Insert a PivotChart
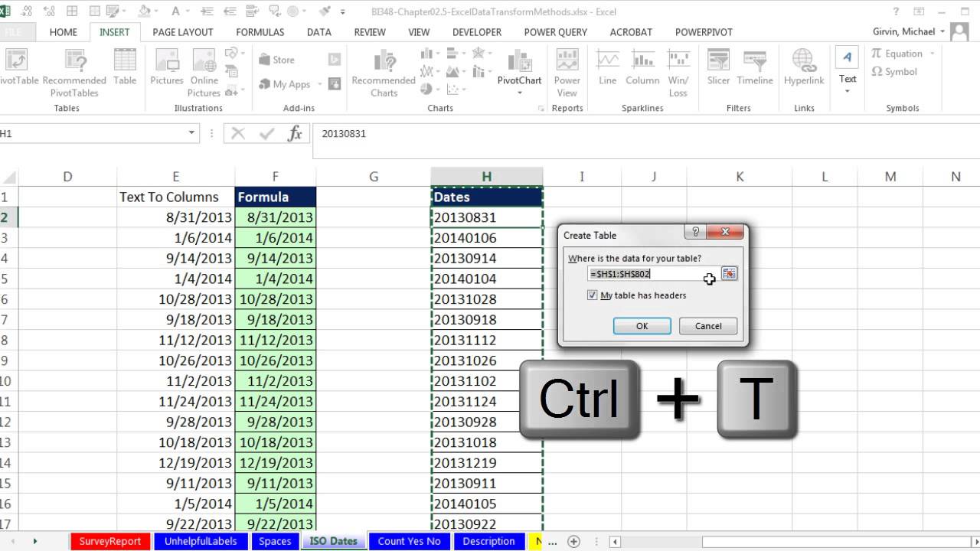Viewport: 980px width, 551px height. click(519, 67)
